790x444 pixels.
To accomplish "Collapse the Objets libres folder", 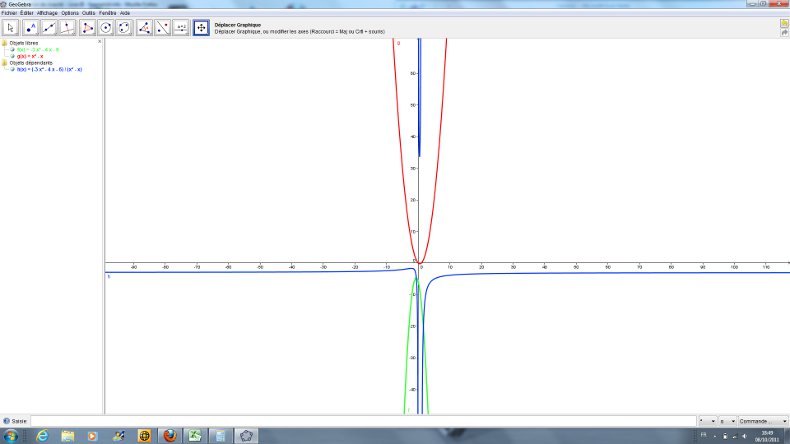I will [x=5, y=43].
